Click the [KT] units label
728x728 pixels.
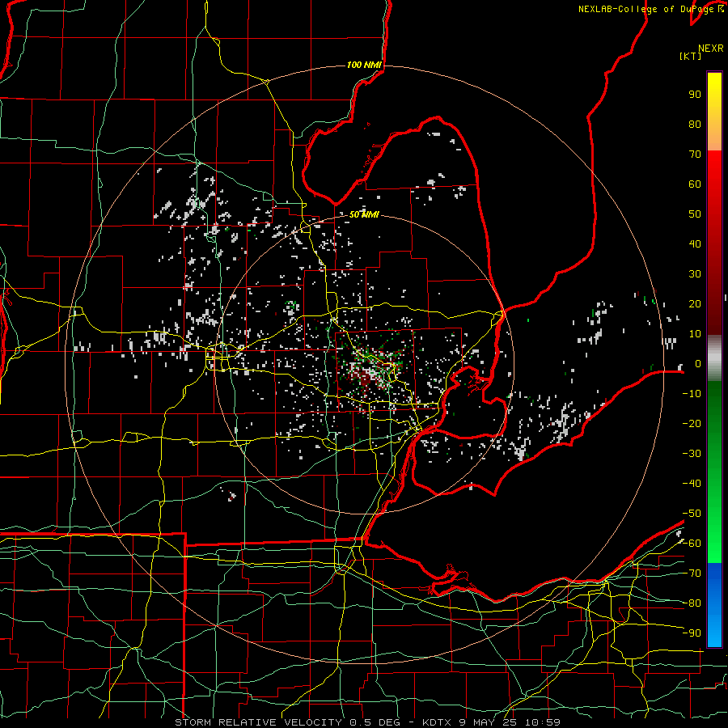point(691,56)
